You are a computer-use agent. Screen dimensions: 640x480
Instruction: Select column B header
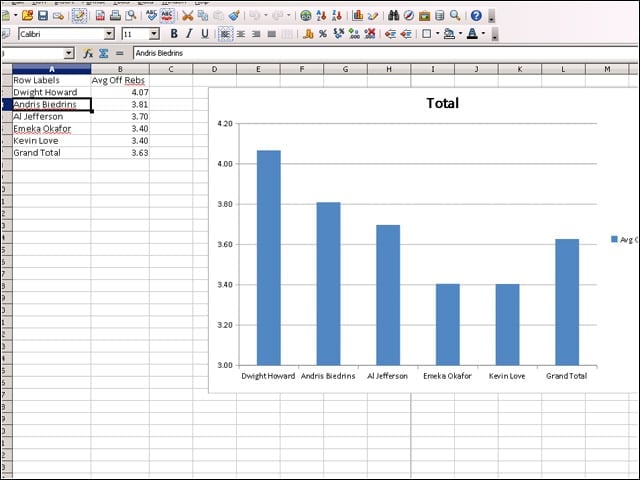(120, 69)
